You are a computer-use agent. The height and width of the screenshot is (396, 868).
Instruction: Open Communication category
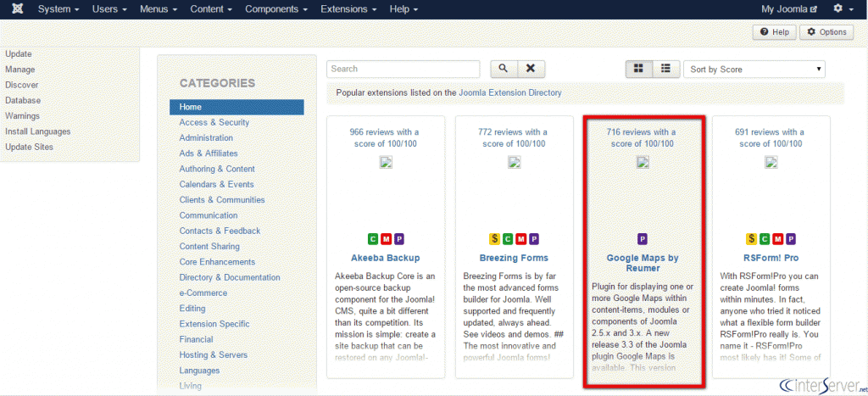point(209,215)
